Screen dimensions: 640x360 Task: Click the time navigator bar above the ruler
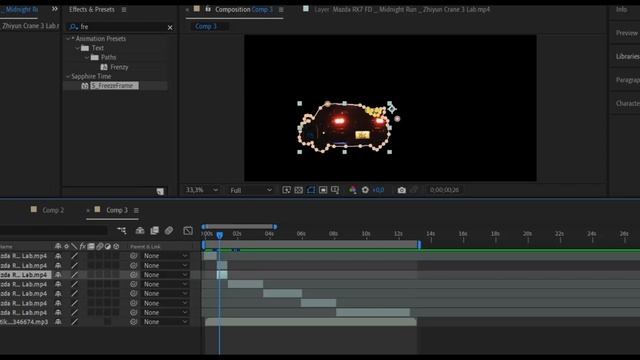click(x=239, y=227)
